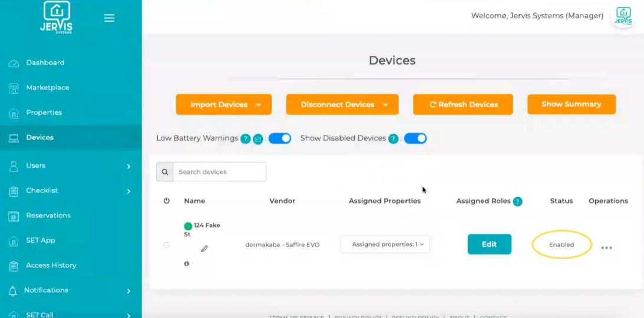Open the three-dots operations menu
Image resolution: width=644 pixels, height=318 pixels.
tap(607, 248)
